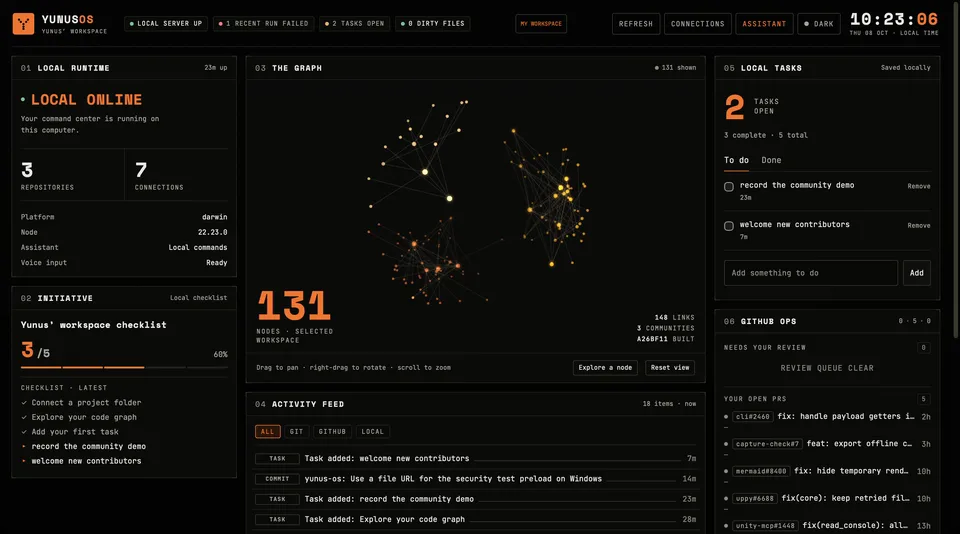Toggle the Dark theme button
Screen dimensions: 960x534
(x=819, y=24)
